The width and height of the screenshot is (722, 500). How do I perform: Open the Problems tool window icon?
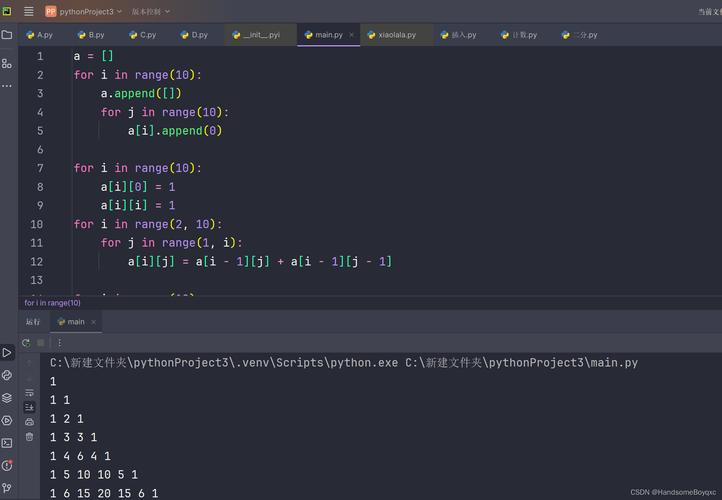click(x=7, y=465)
